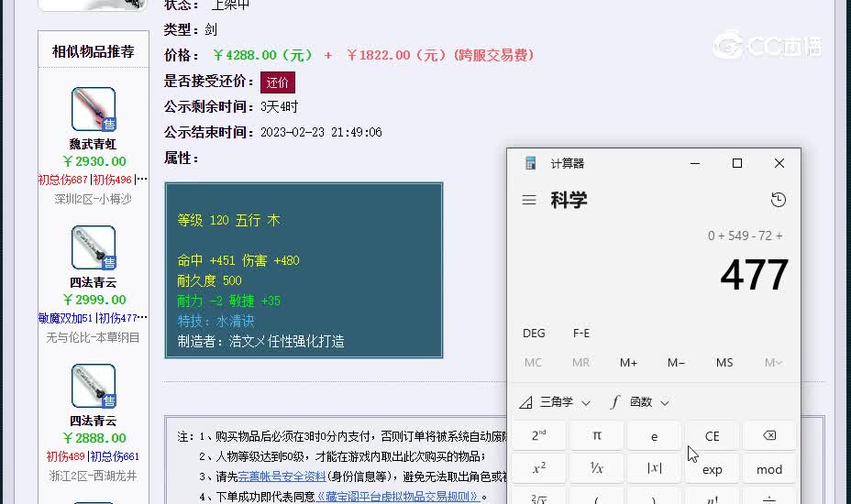
Task: Close the calculator window
Action: tap(779, 163)
